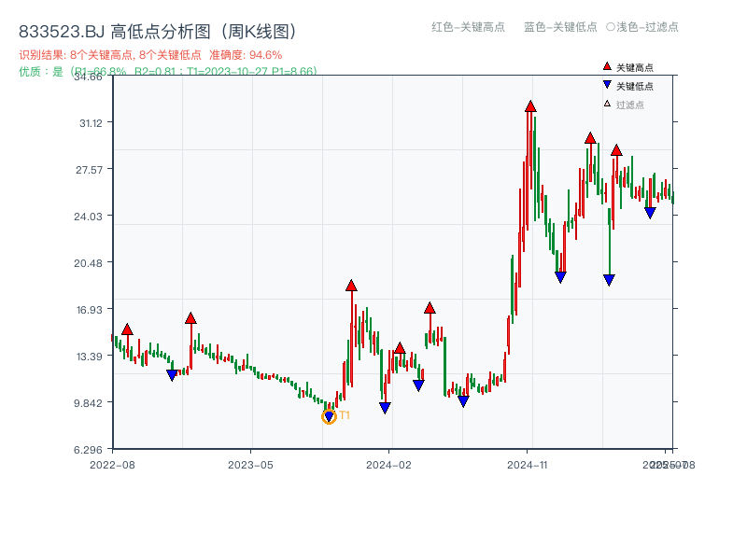Image resolution: width=747 pixels, height=560 pixels.
Task: Select the red key-high marker above the 2023-12 peak
Action: 351,287
